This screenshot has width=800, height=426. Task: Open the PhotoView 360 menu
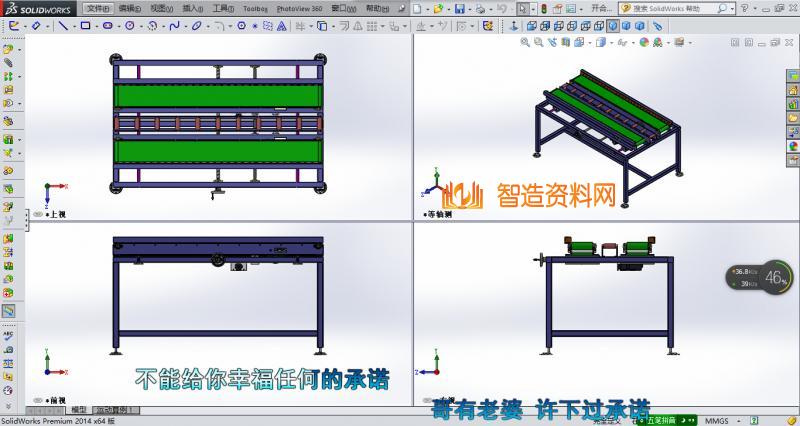298,8
